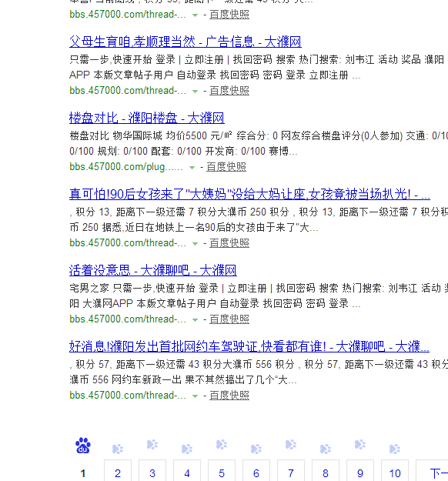Image resolution: width=448 pixels, height=481 pixels.
Task: Click snippet text 网约车新政一出
Action: [147, 379]
